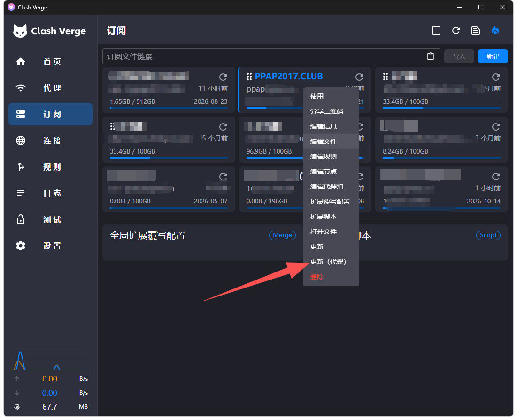This screenshot has width=517, height=420.
Task: Click the flame icon in the top toolbar
Action: [x=495, y=31]
